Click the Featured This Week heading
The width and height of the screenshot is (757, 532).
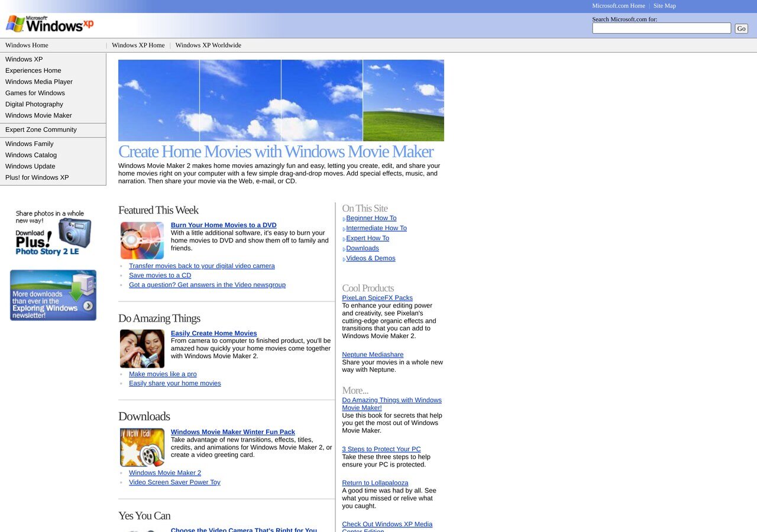tap(158, 210)
